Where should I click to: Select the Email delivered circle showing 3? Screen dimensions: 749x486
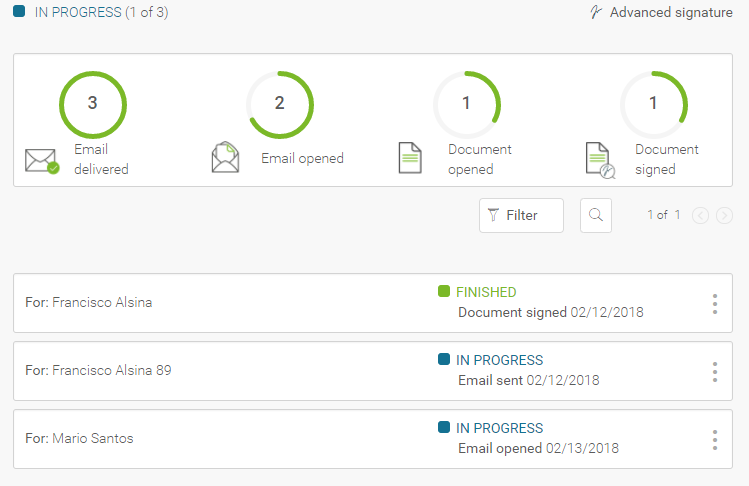[93, 105]
